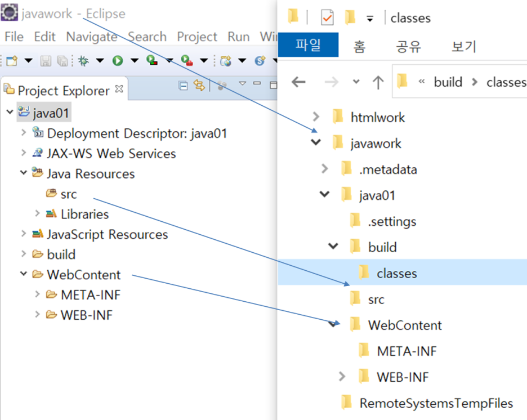This screenshot has height=420, width=527.
Task: Toggle Link with Editor in Project Explorer
Action: coord(199,86)
